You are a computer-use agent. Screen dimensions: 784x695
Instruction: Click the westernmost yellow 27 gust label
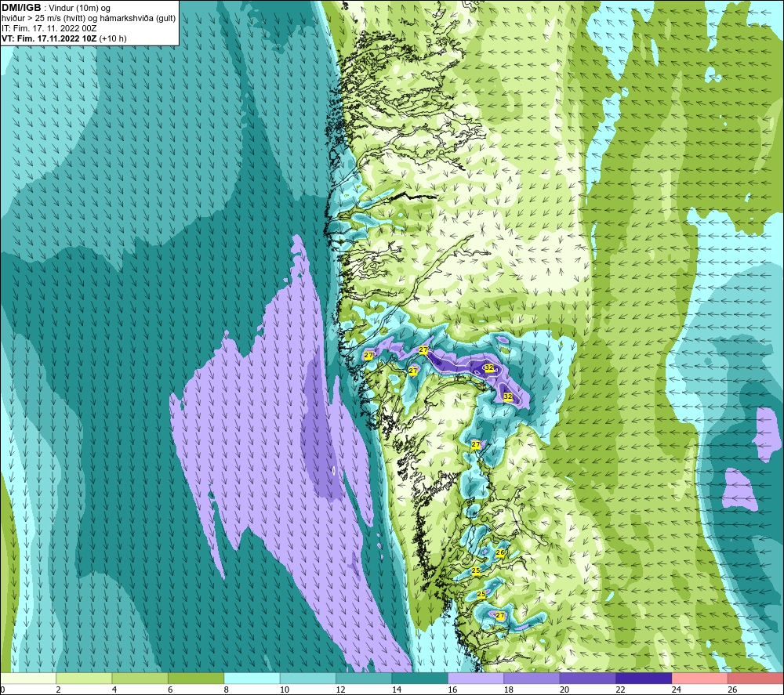click(x=368, y=355)
